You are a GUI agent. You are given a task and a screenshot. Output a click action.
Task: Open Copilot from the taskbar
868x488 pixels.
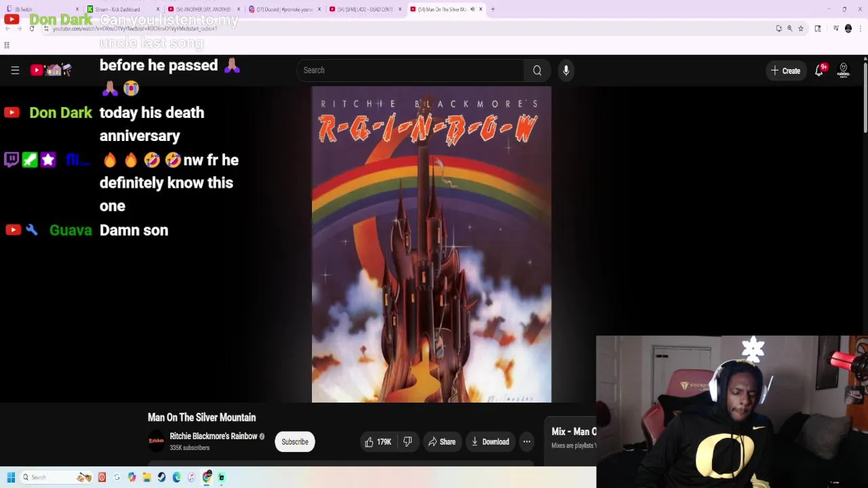coord(132,477)
